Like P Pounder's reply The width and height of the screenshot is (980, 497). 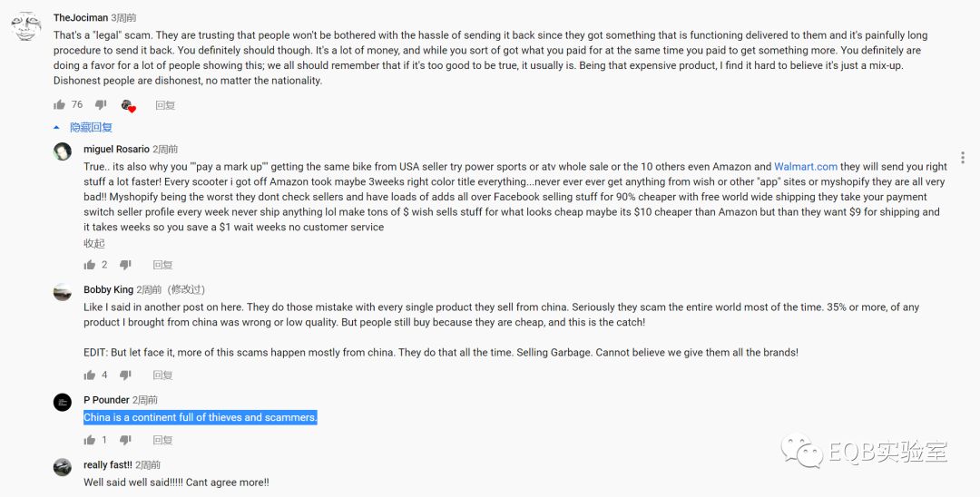point(90,440)
